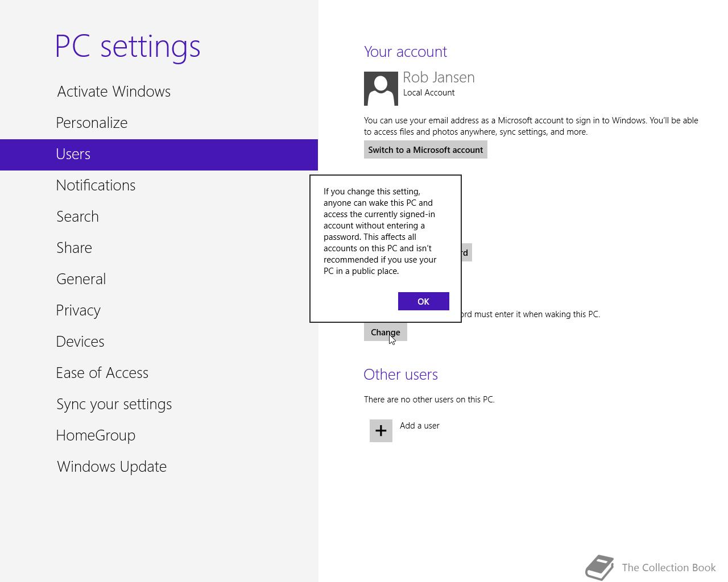Image resolution: width=728 pixels, height=582 pixels.
Task: Click the Change button
Action: pyautogui.click(x=386, y=332)
